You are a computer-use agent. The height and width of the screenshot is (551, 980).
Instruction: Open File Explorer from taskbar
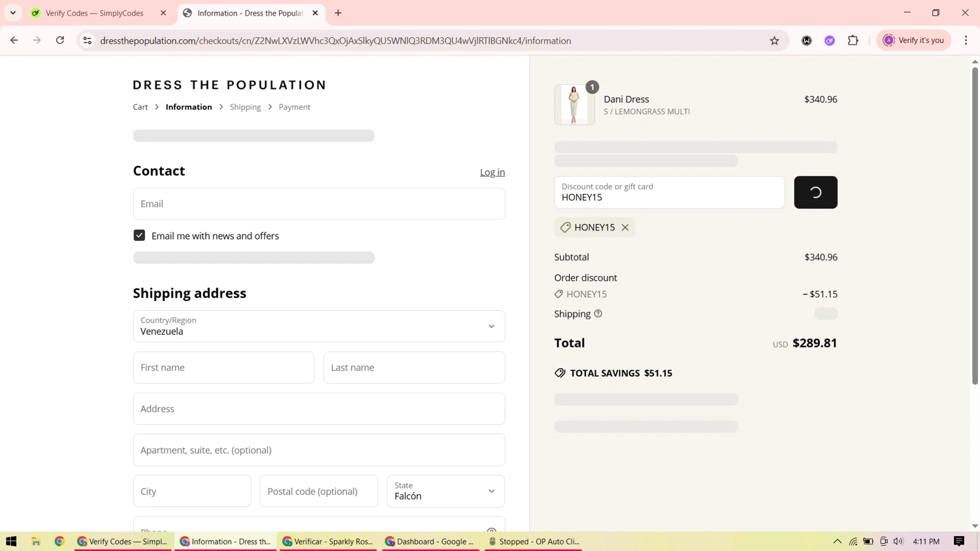pyautogui.click(x=36, y=541)
